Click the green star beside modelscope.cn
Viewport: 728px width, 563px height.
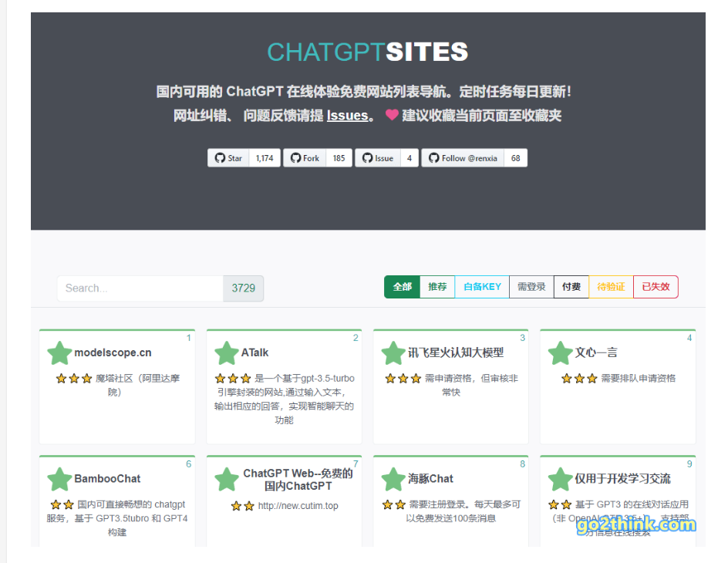(59, 353)
